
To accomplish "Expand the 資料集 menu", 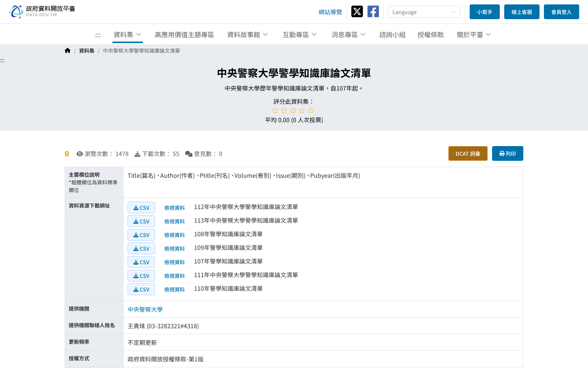I will pyautogui.click(x=128, y=35).
